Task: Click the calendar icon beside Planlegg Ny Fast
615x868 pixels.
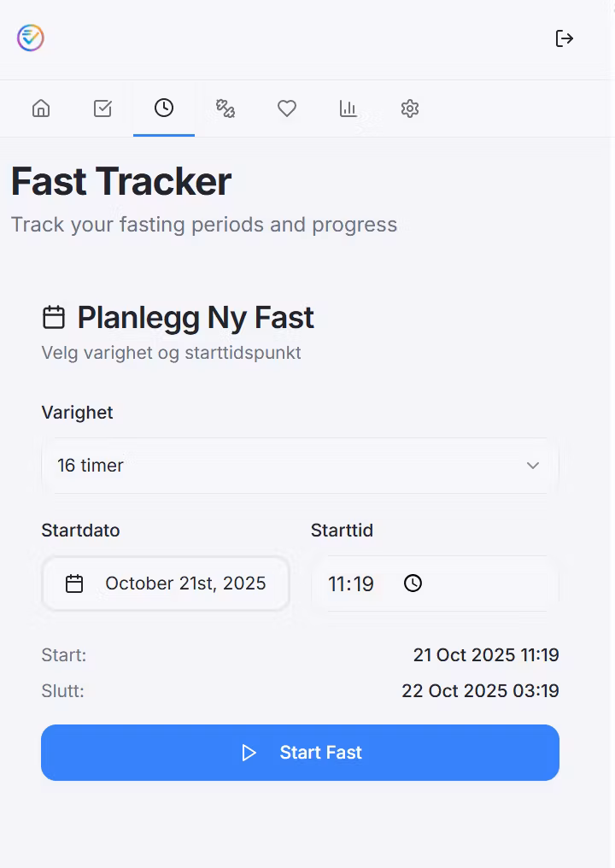Action: pyautogui.click(x=54, y=318)
